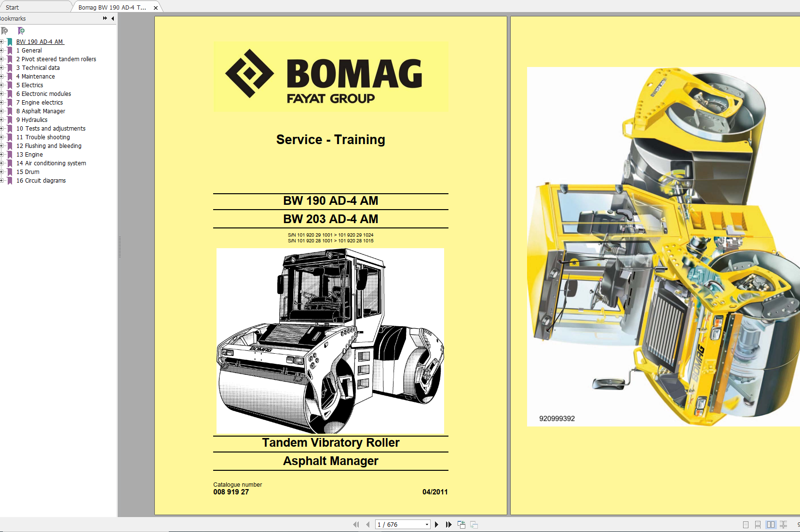The height and width of the screenshot is (532, 800).
Task: Open the BW 190 AD-4 AM bookmark link
Action: pyautogui.click(x=40, y=42)
